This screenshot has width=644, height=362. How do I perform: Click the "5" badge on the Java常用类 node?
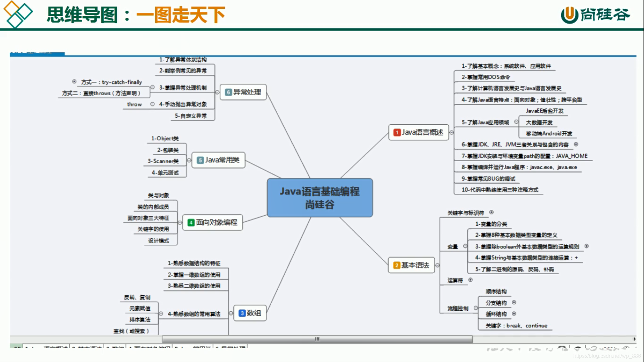pos(200,160)
